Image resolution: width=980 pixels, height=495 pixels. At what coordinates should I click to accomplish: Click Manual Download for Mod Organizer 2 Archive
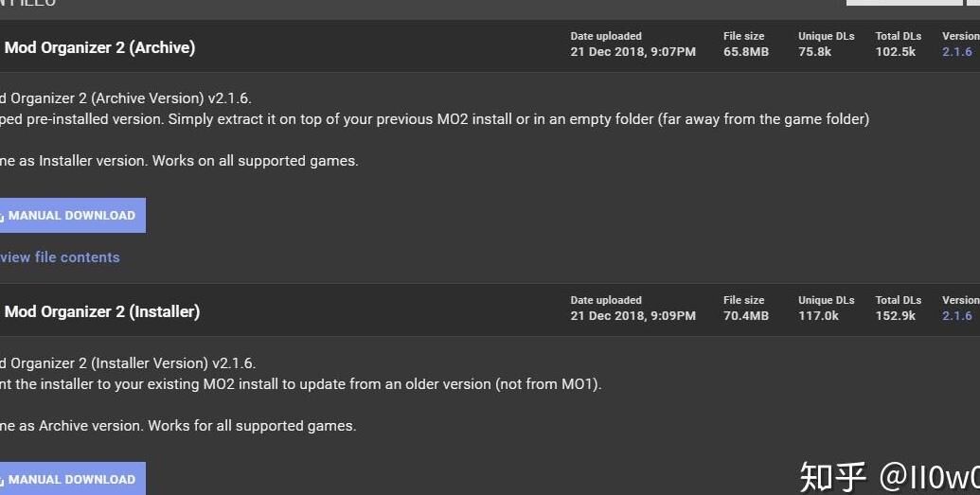(73, 216)
